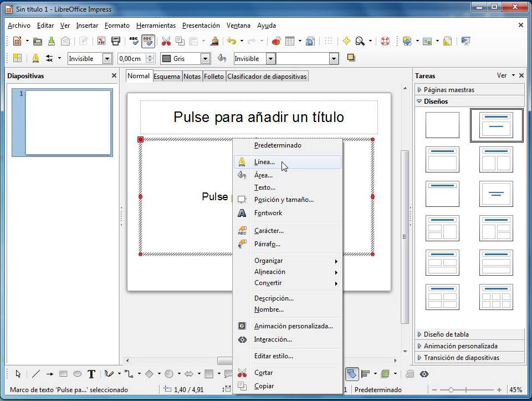Choose Interacción... in context menu

pyautogui.click(x=288, y=339)
